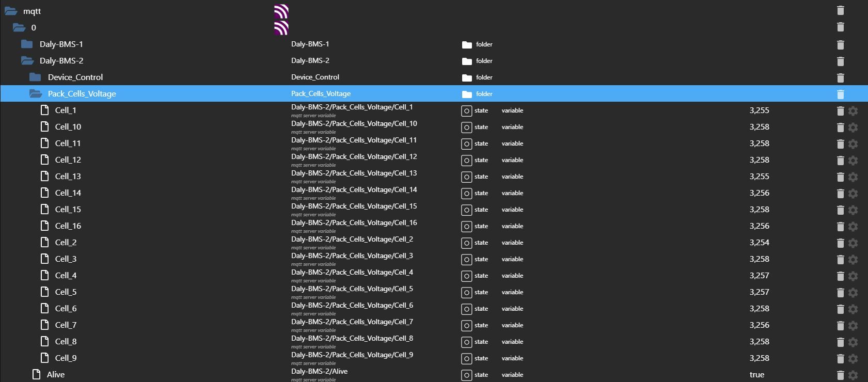Collapse the Pack_Cells_Voltage folder
The height and width of the screenshot is (382, 868).
click(36, 93)
